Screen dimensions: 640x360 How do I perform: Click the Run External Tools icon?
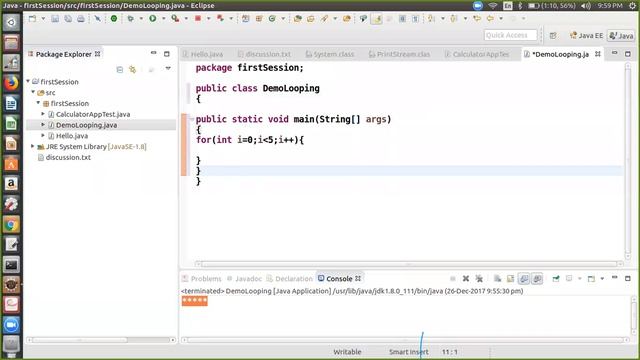click(175, 18)
